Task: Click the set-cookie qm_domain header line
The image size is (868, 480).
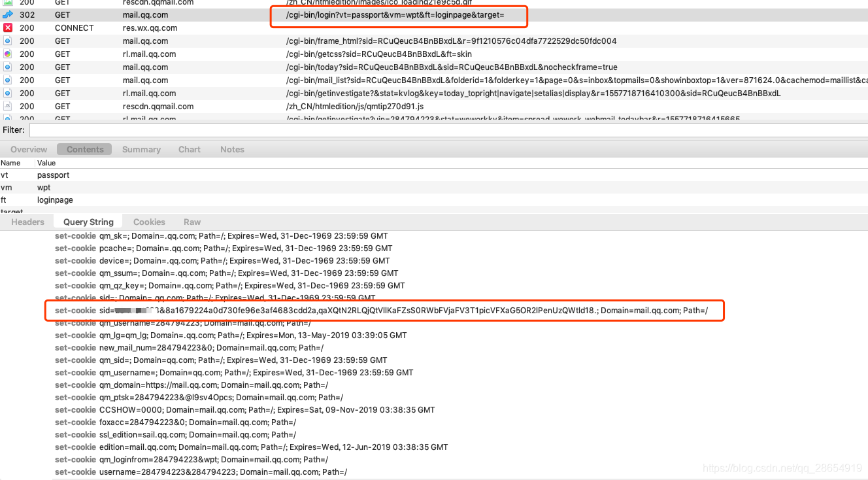Action: pyautogui.click(x=192, y=385)
